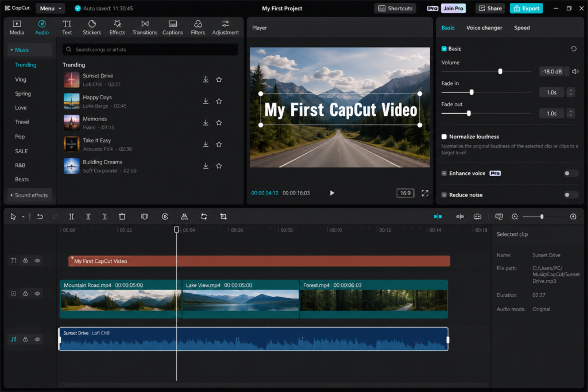Screen dimensions: 588x392
Task: Switch to the Speed tab
Action: 521,28
